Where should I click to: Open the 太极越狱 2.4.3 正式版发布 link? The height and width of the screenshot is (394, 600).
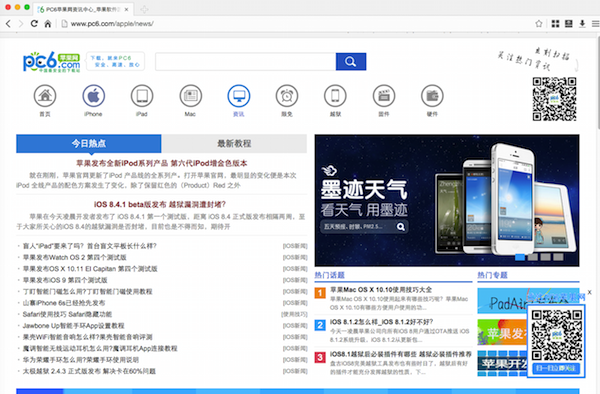pyautogui.click(x=89, y=371)
